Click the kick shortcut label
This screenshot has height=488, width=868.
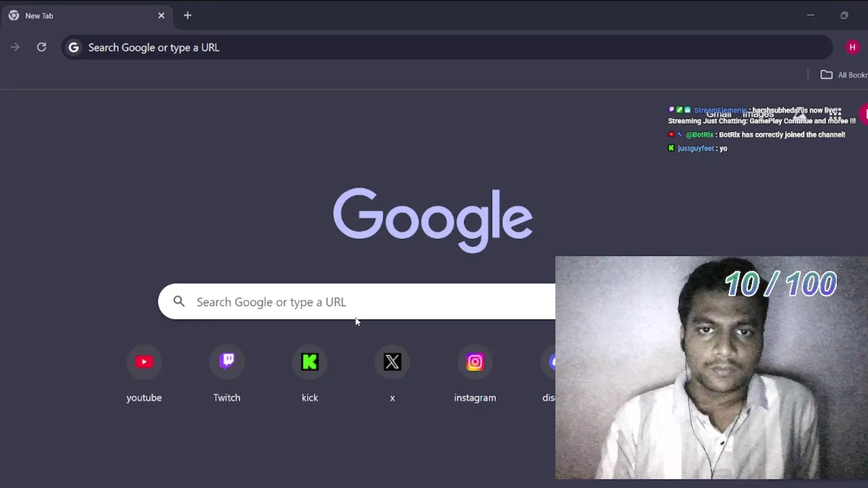tap(310, 398)
